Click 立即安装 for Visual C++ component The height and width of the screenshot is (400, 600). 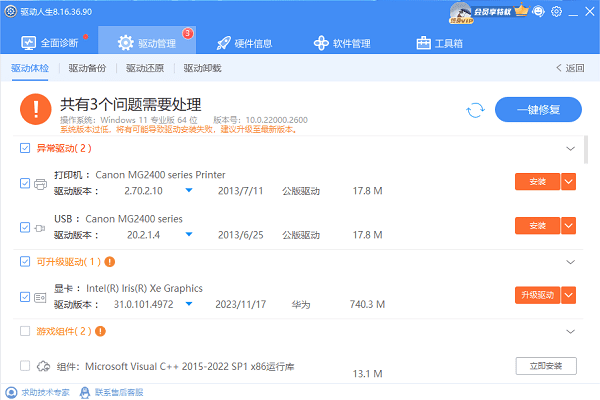(x=546, y=365)
